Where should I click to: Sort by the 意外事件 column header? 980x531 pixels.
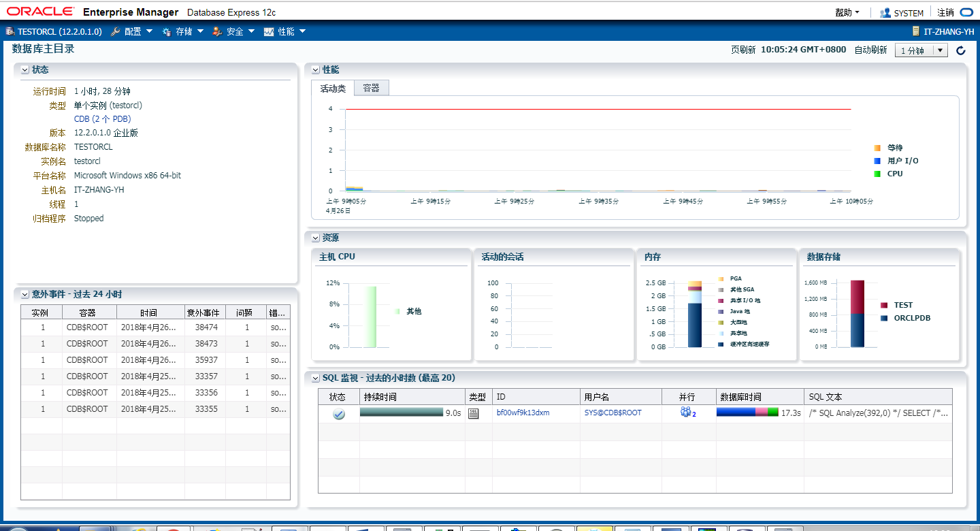tap(205, 312)
